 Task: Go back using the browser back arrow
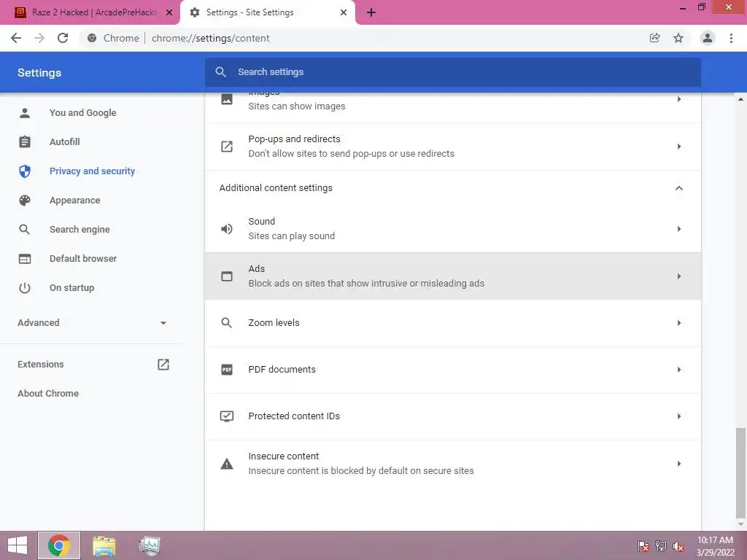click(x=16, y=38)
